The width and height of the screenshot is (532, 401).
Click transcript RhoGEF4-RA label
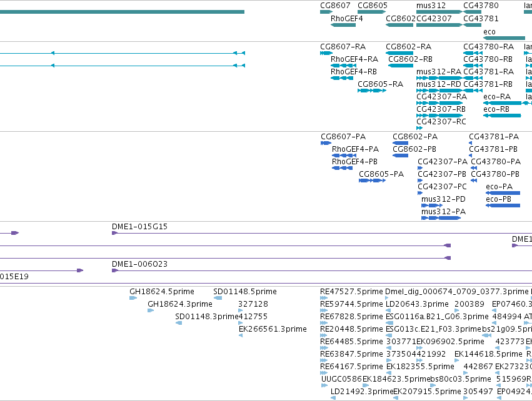[354, 59]
